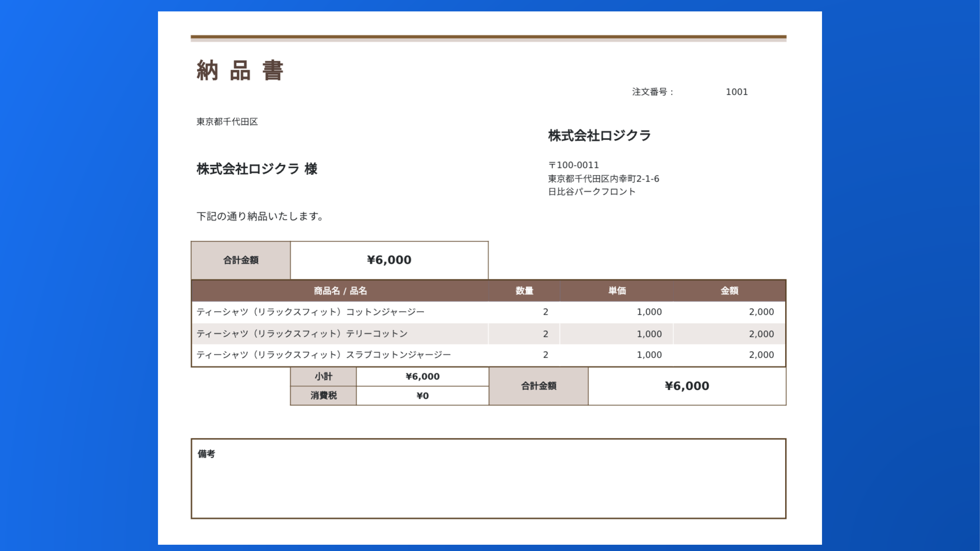Click the 備考 remarks label
Screen dimensions: 980x551
click(x=206, y=454)
